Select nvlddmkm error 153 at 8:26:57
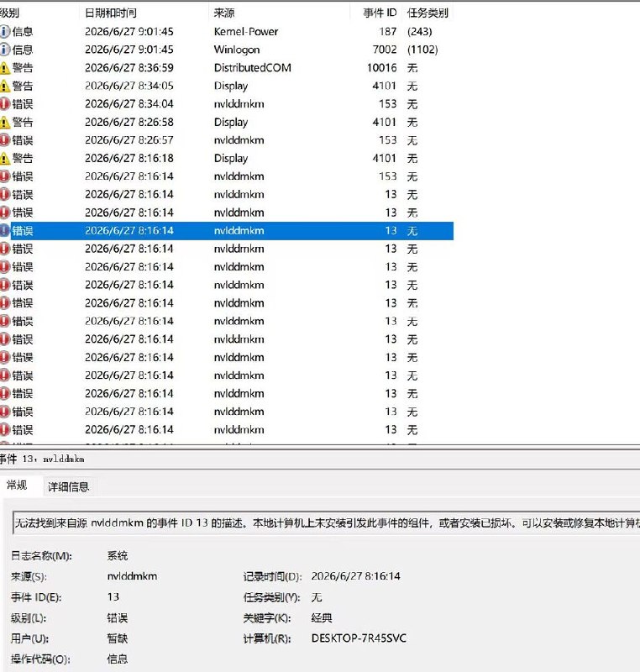Image resolution: width=640 pixels, height=672 pixels. pyautogui.click(x=227, y=140)
